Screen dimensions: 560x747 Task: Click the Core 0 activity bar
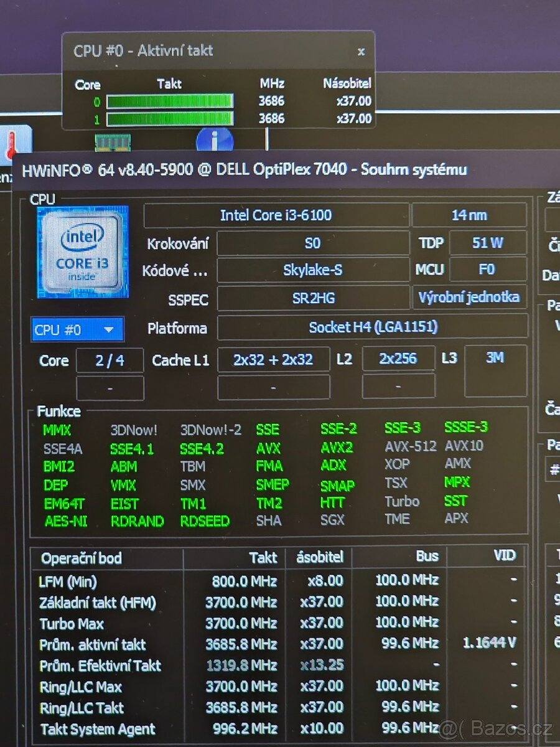[x=168, y=101]
